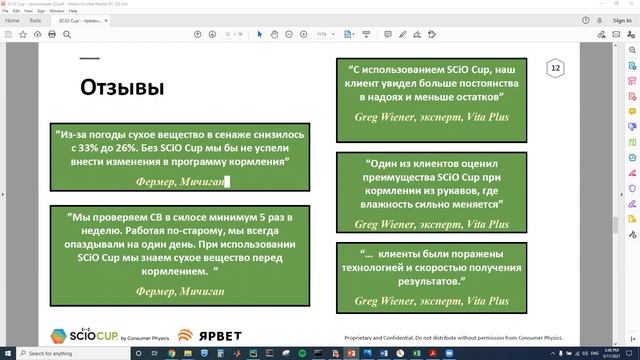Click the Save file toolbar icon
This screenshot has width=640, height=360.
[8, 35]
